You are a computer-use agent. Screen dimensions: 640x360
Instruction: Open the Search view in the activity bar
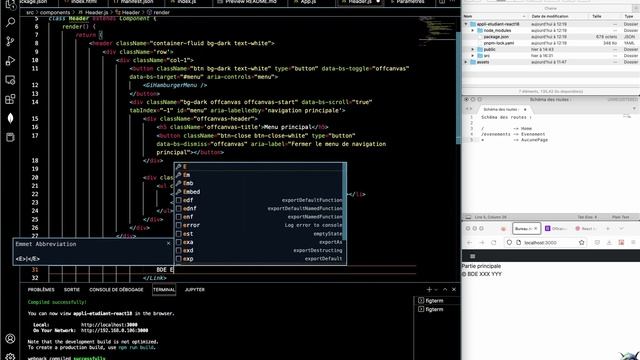pyautogui.click(x=10, y=22)
